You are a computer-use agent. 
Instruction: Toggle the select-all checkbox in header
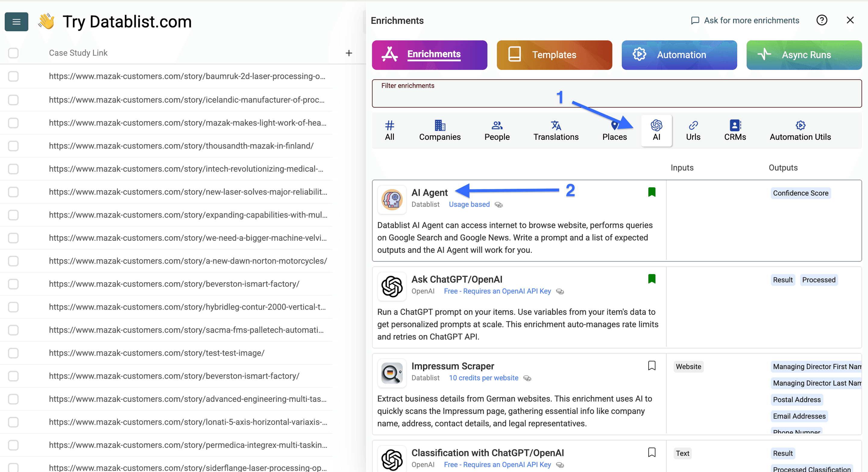13,53
